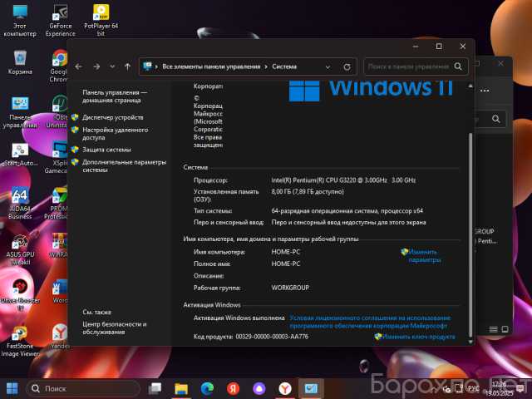Expand the address bar history dropdown

(328, 66)
